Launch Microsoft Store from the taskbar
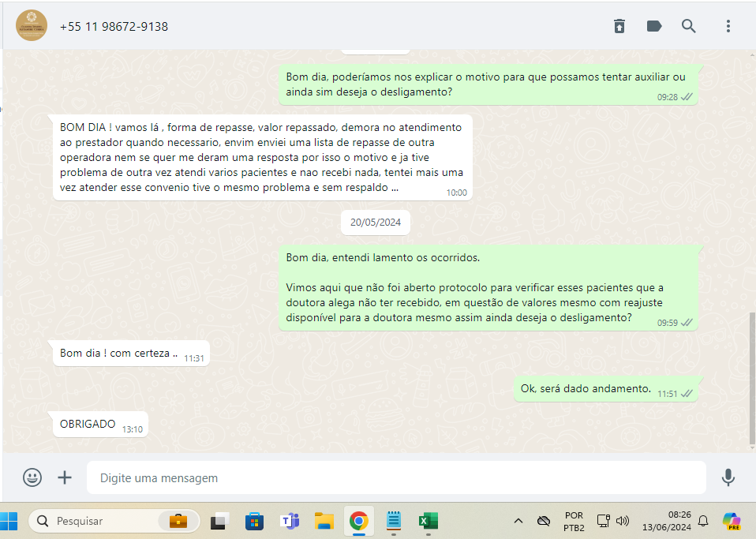 [x=254, y=521]
